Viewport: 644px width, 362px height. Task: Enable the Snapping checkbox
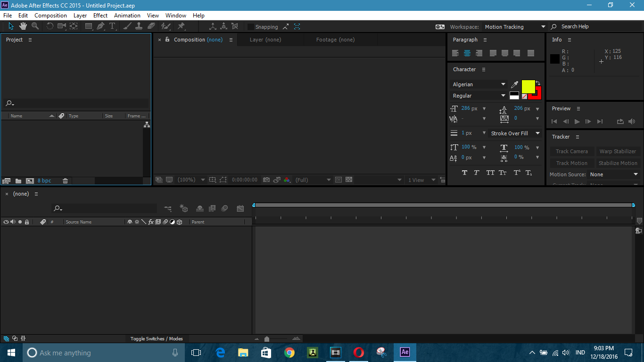[250, 26]
